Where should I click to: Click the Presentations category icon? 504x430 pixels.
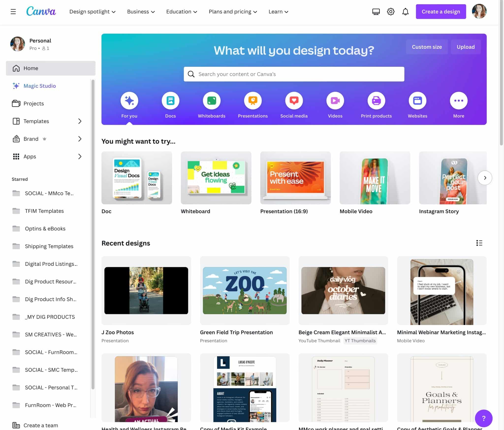point(252,100)
